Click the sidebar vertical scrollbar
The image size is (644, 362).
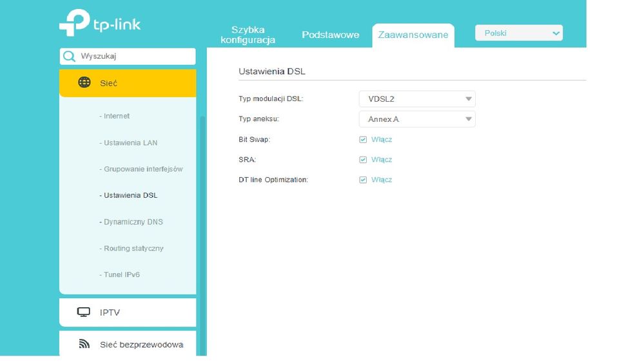click(x=202, y=232)
